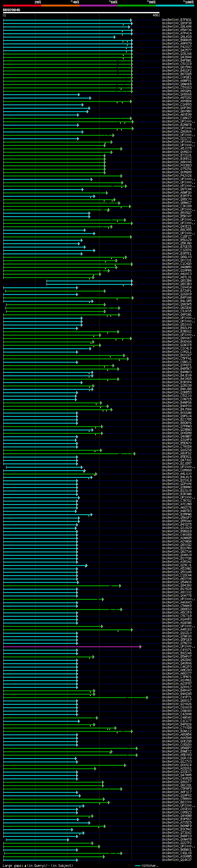Screen dimensions: 197x868
Task: Select UniRef100_C4QLX8 label
Action: click(x=177, y=853)
